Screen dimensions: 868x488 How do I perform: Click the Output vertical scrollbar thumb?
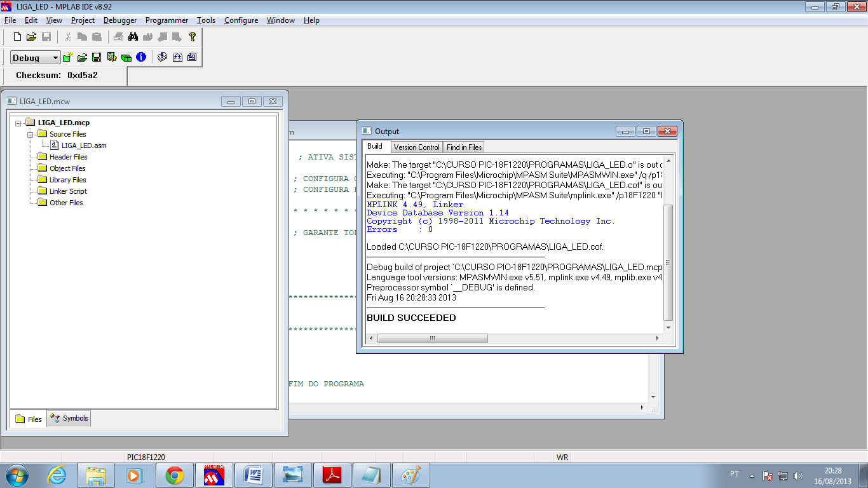click(x=668, y=262)
